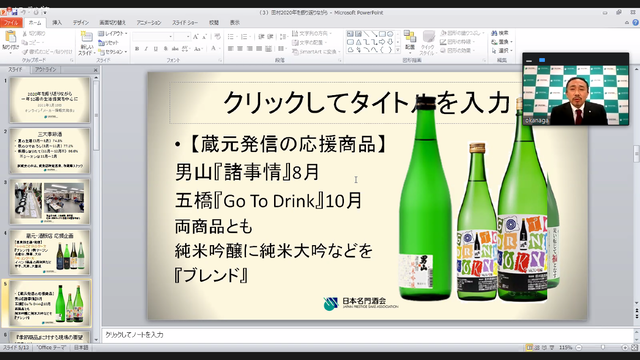Adjust the zoom slider handle
The height and width of the screenshot is (360, 640).
tap(602, 347)
